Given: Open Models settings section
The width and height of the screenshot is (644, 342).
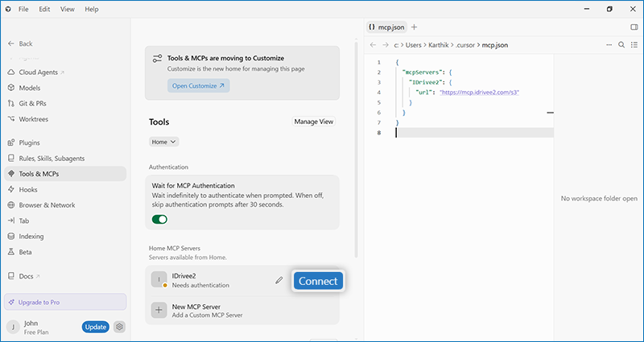Looking at the screenshot, I should 65,88.
